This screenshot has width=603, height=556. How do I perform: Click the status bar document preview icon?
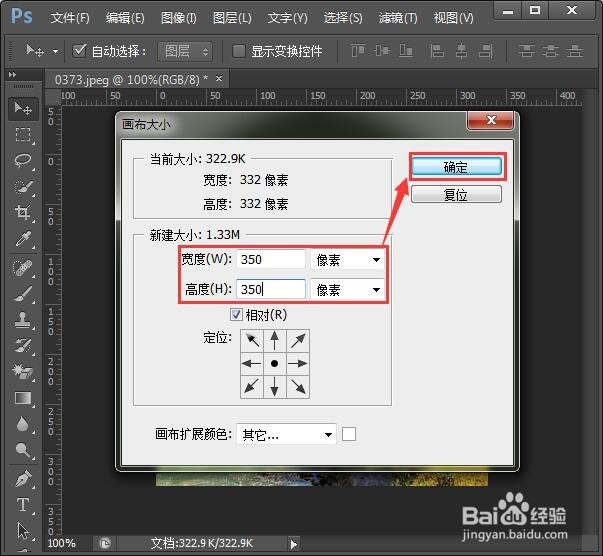[105, 543]
